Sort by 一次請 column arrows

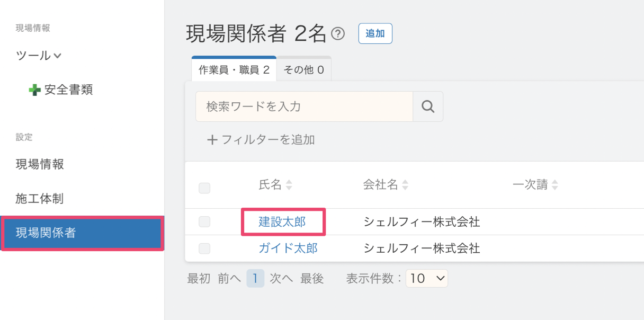(554, 185)
